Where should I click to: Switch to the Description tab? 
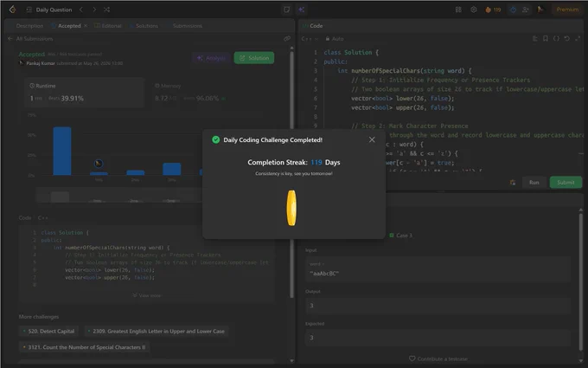tap(29, 26)
